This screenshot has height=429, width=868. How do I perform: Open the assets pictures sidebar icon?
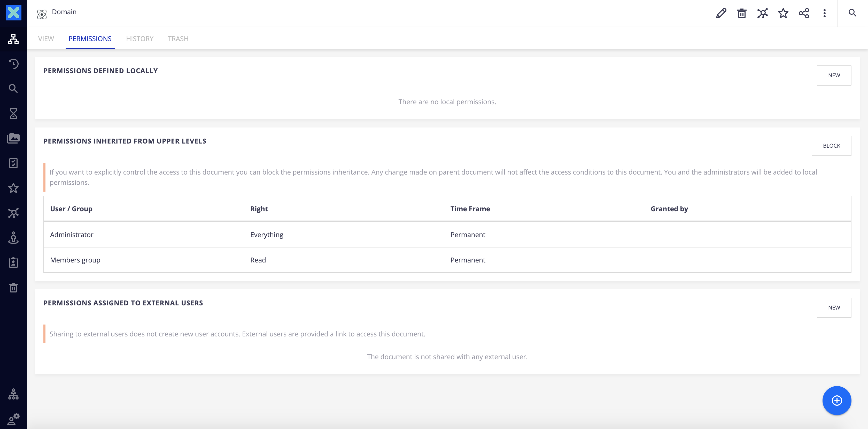(13, 138)
